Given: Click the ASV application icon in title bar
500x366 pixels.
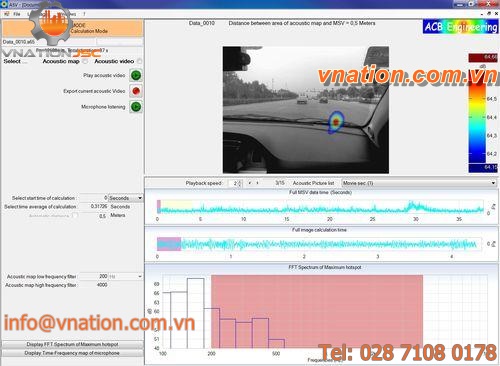Looking at the screenshot, I should (x=4, y=4).
